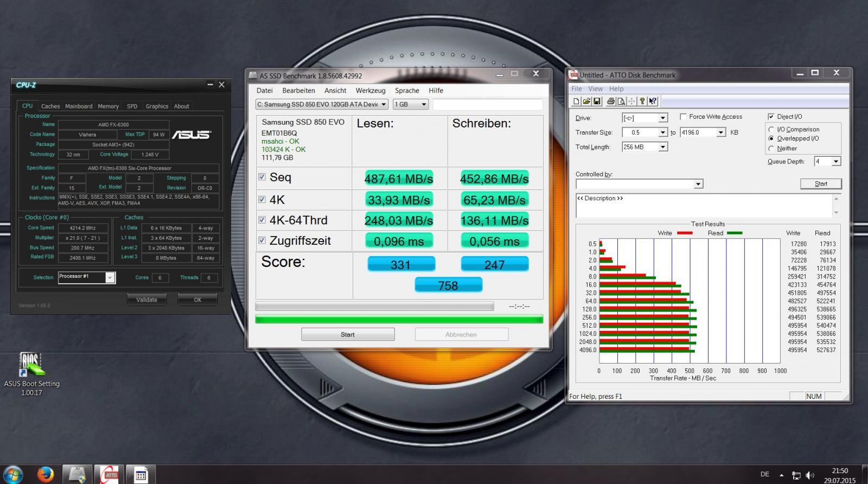The height and width of the screenshot is (484, 868).
Task: Uncheck the 4K-64Thrd test checkbox
Action: [x=262, y=220]
